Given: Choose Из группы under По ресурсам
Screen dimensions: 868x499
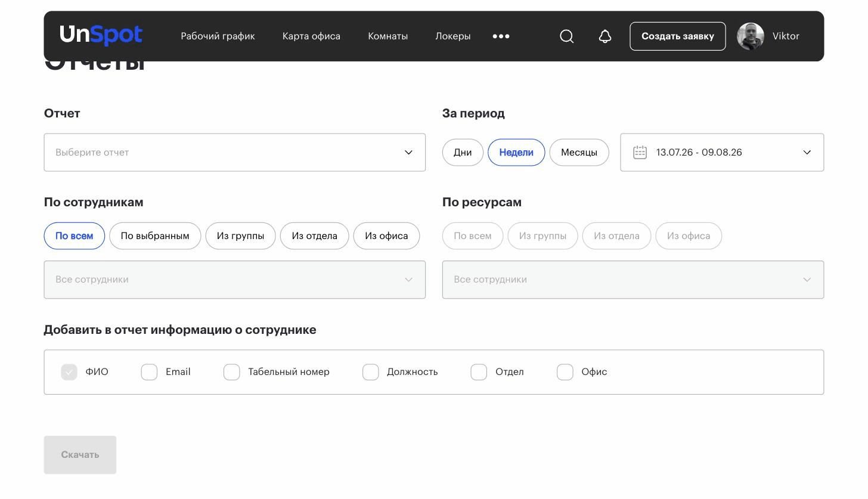Looking at the screenshot, I should (x=542, y=236).
